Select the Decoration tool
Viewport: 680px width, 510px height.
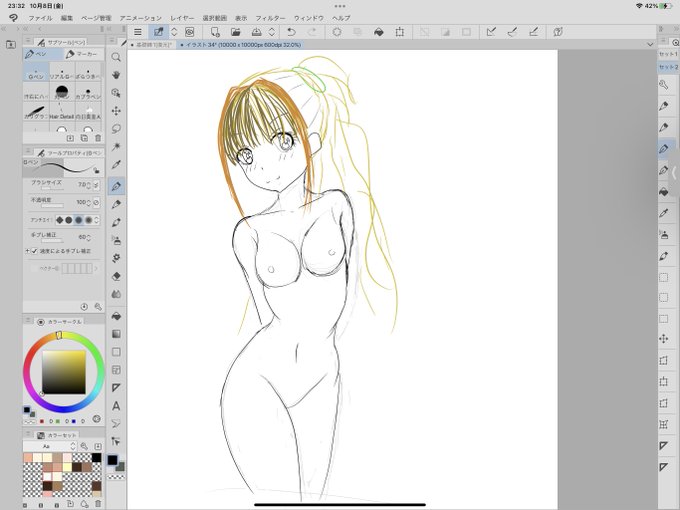click(116, 258)
